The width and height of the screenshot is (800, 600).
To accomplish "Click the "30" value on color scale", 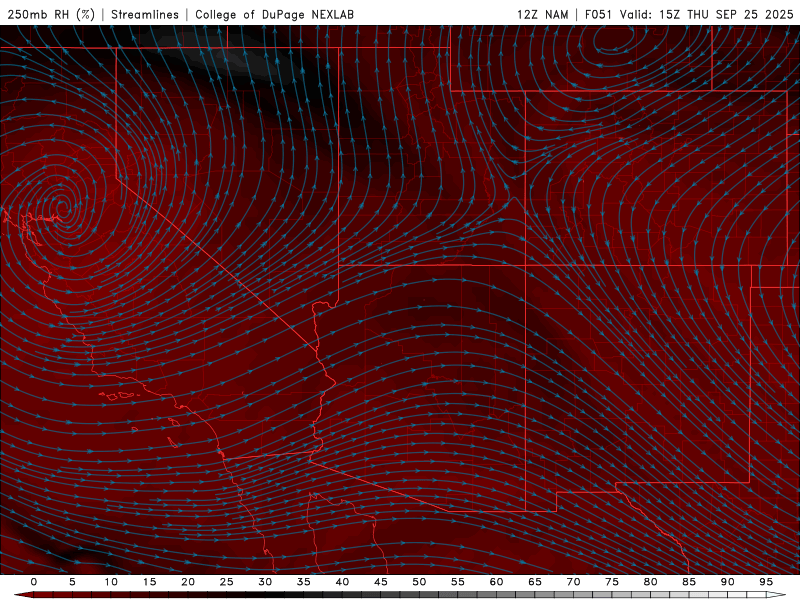I will (265, 582).
